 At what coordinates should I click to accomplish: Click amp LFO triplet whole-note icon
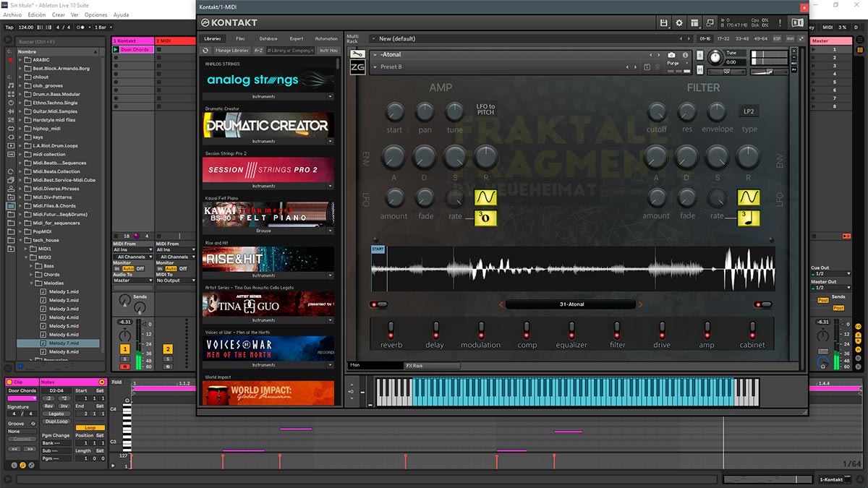[x=485, y=218]
